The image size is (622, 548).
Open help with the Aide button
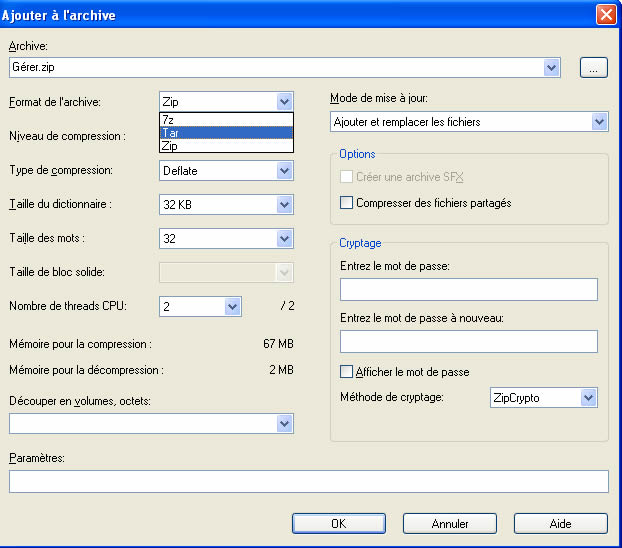pos(560,523)
